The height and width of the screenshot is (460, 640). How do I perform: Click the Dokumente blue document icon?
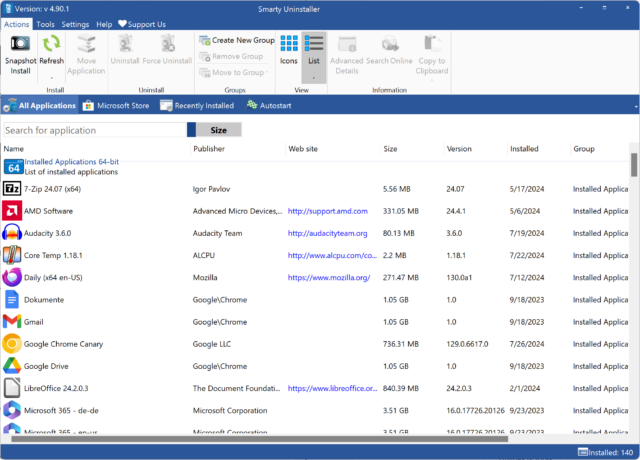pyautogui.click(x=12, y=300)
